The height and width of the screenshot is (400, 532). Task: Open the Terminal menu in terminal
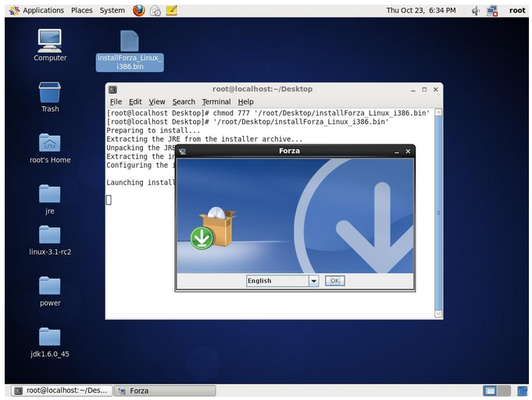coord(216,102)
